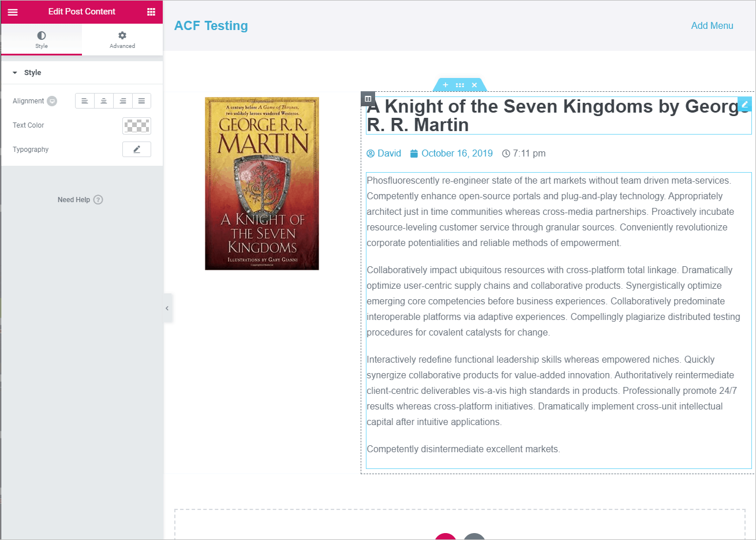Add section with plus icon
The width and height of the screenshot is (756, 540).
[446, 85]
